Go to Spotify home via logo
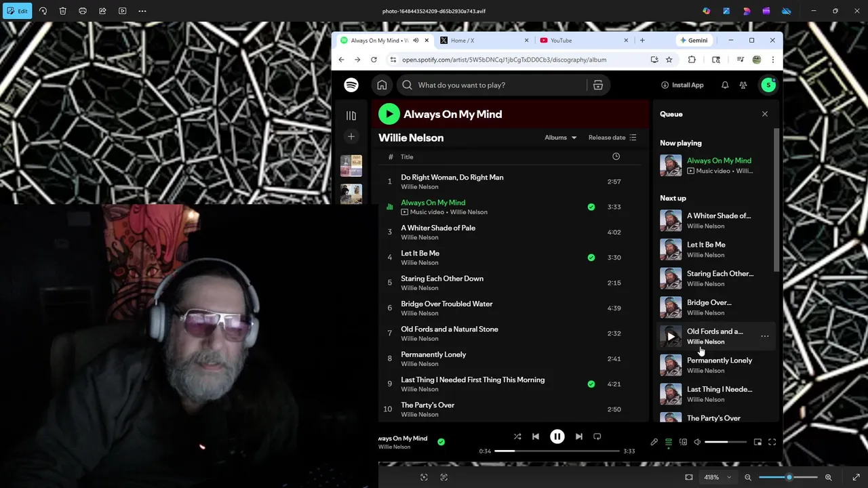Screen dimensions: 868x488 click(x=351, y=85)
